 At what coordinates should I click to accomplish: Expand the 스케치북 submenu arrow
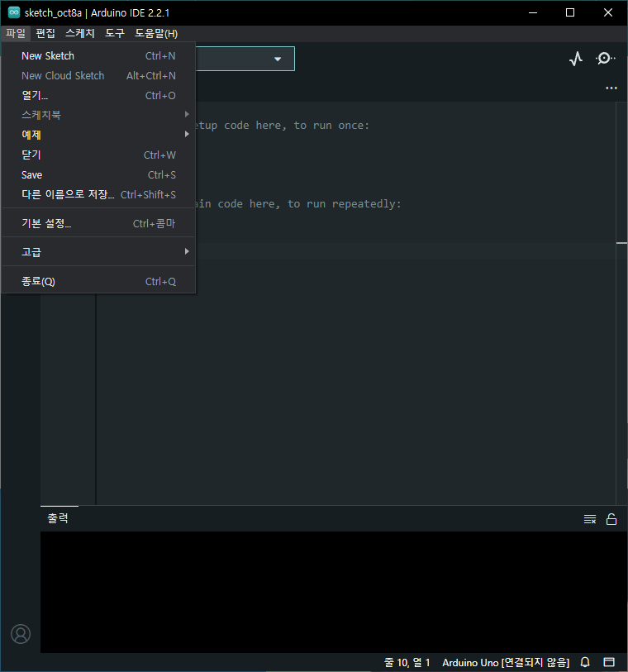(x=187, y=114)
